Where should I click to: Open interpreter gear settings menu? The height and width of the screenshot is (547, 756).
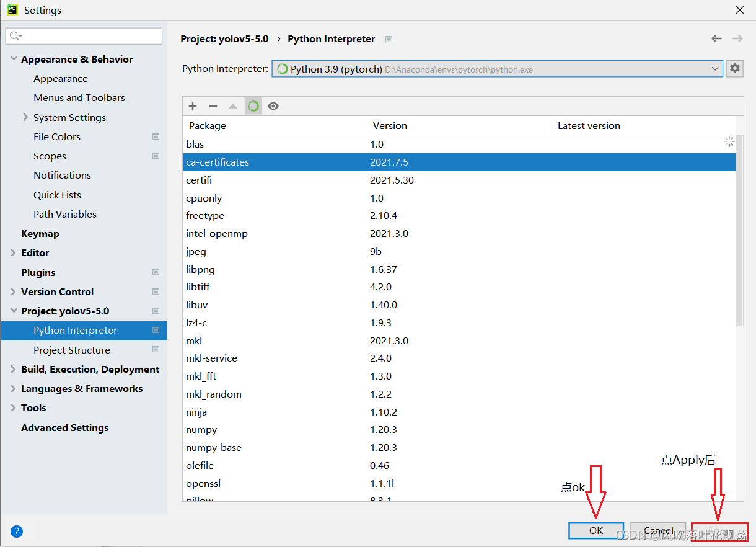pyautogui.click(x=735, y=69)
